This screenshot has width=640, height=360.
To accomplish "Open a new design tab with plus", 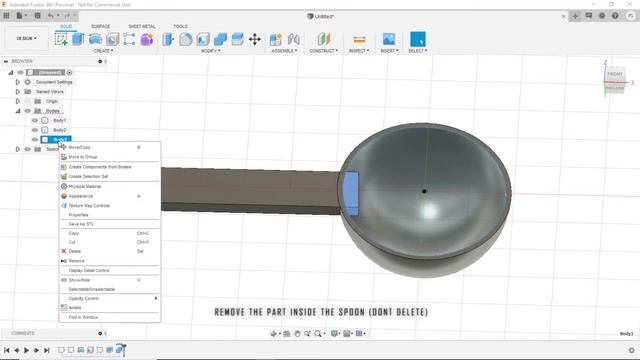I will click(575, 16).
